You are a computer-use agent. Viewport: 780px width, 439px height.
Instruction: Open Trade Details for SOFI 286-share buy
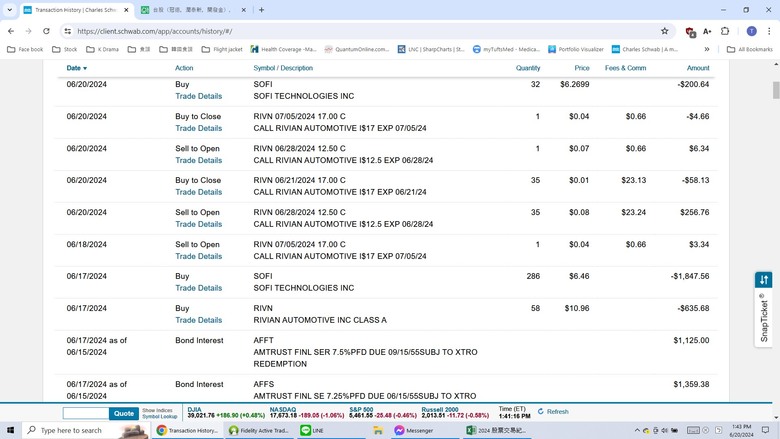(198, 288)
